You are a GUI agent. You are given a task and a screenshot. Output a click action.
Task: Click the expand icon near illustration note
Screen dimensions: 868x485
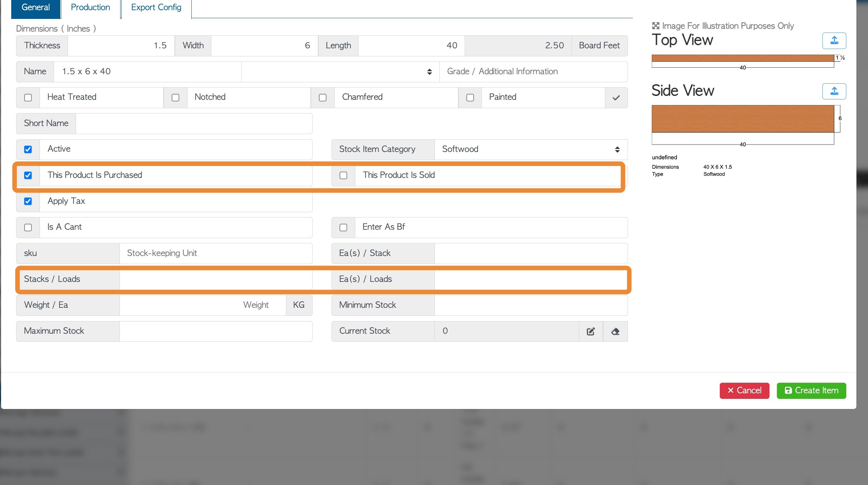656,26
